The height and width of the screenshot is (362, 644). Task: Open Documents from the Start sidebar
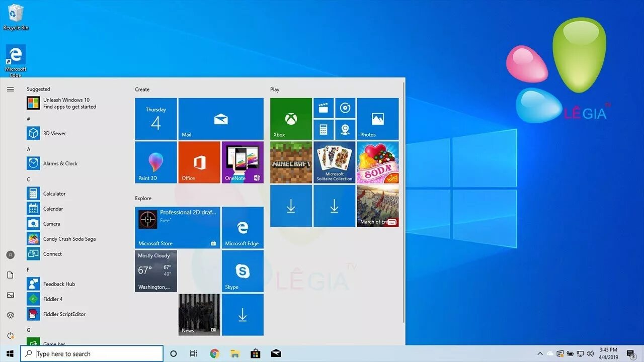10,275
